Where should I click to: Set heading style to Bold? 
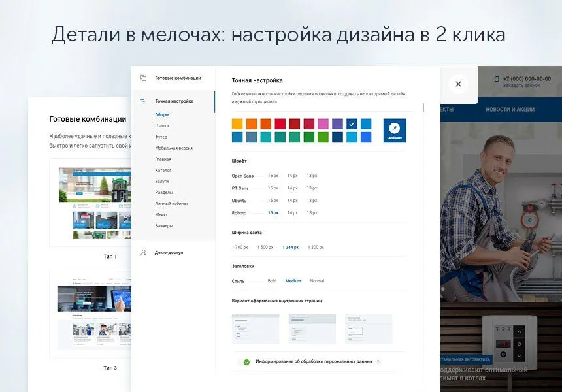[x=272, y=281]
